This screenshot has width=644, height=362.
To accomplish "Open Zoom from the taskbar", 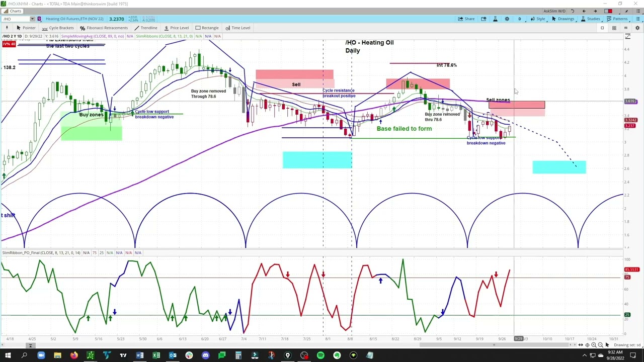I will 41,356.
